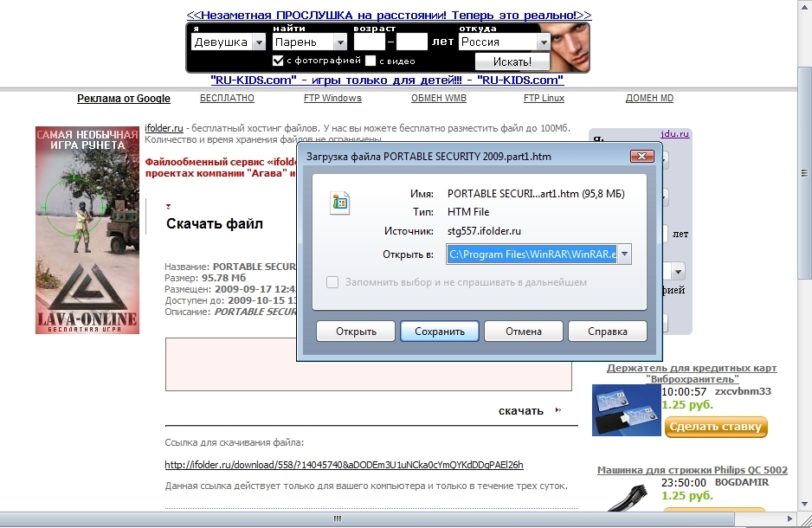This screenshot has width=812, height=528.
Task: Expand the 'Открыть в' program dropdown arrow
Action: click(x=624, y=254)
